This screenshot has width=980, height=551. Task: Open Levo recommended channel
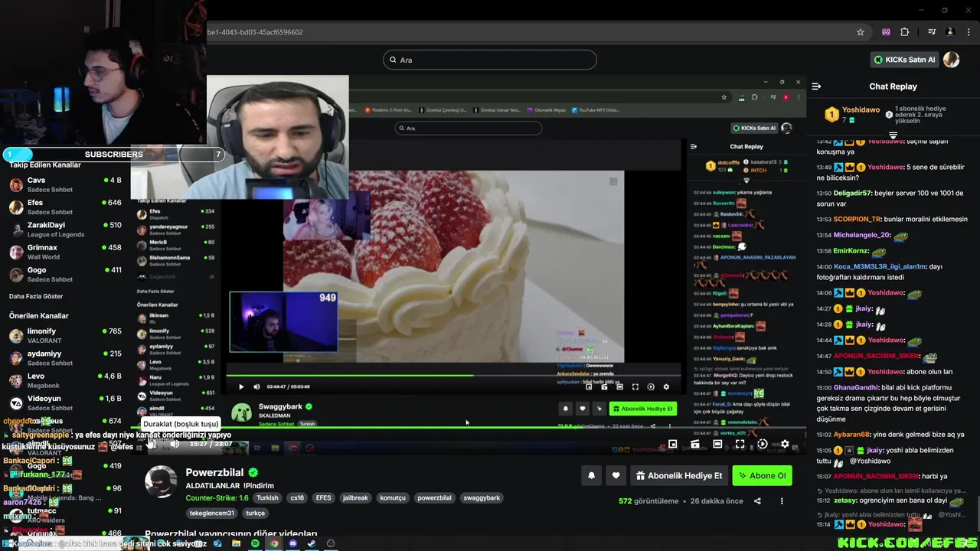[65, 380]
